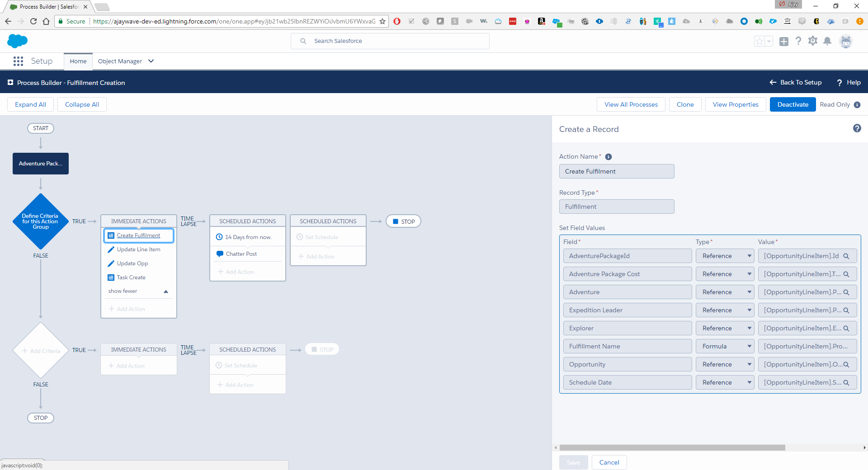Click the browser home icon
This screenshot has height=470, width=868.
(46, 21)
